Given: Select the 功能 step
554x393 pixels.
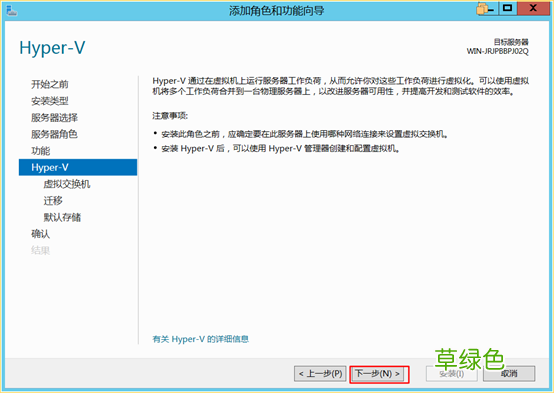Looking at the screenshot, I should (x=41, y=151).
